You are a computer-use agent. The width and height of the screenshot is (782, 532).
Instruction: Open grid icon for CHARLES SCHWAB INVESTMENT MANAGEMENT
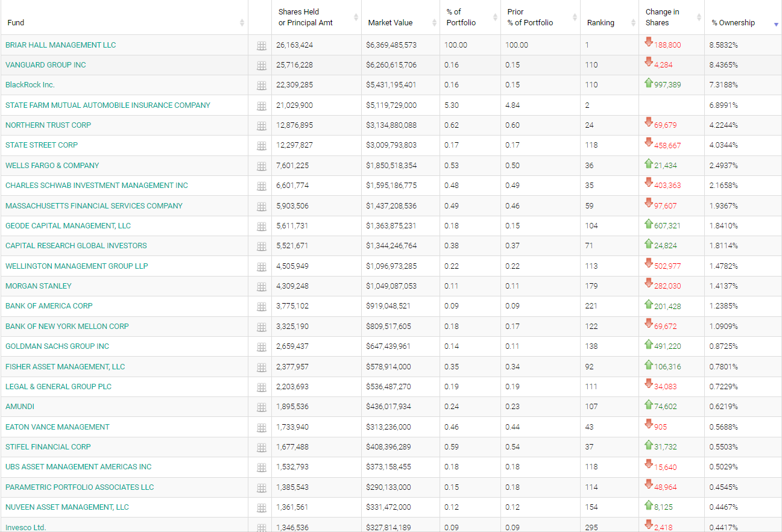click(x=261, y=186)
